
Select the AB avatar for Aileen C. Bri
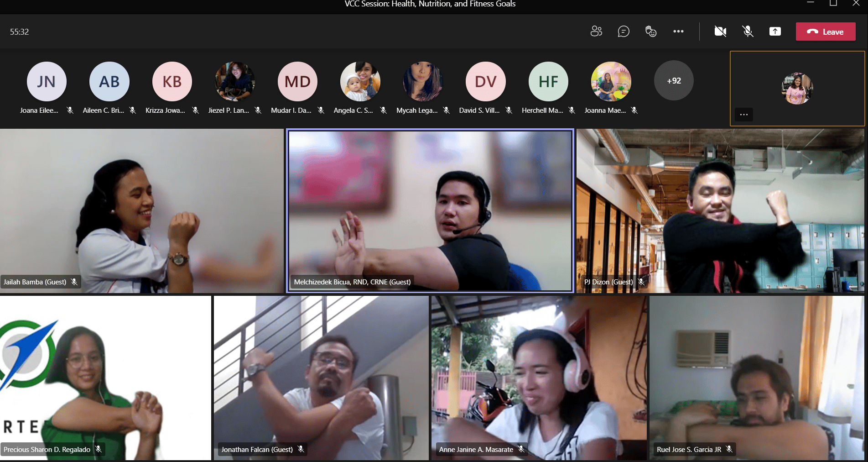click(109, 81)
